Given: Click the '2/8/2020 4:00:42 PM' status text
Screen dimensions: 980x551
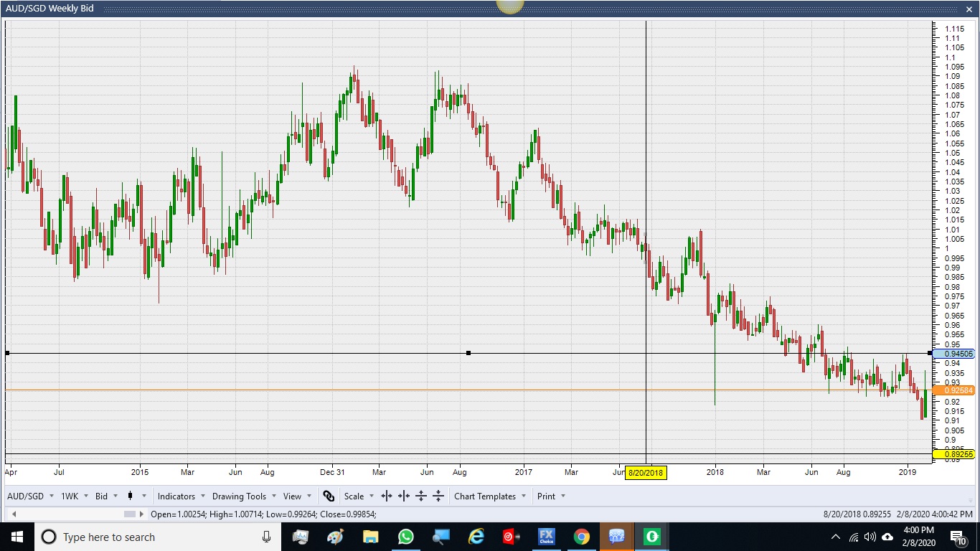Looking at the screenshot, I should click(933, 514).
